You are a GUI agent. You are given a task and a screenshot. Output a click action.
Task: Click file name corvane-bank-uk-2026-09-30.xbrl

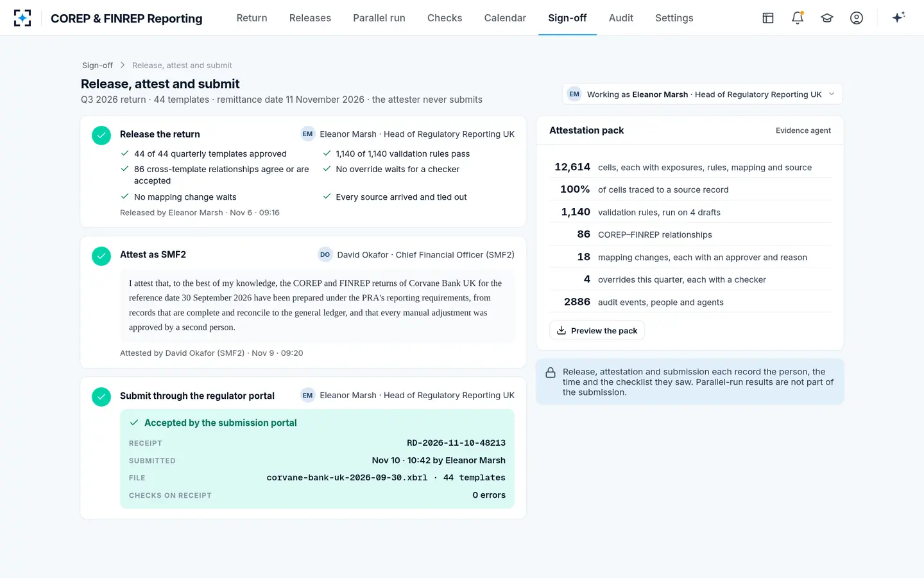click(347, 478)
